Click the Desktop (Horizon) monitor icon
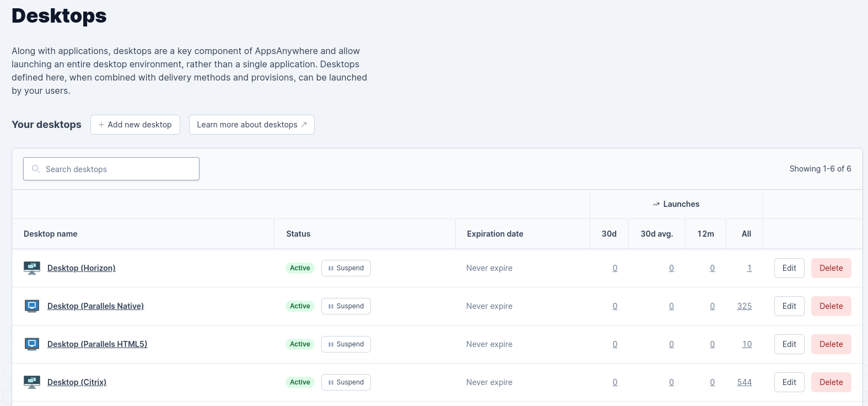This screenshot has width=868, height=406. (x=32, y=268)
